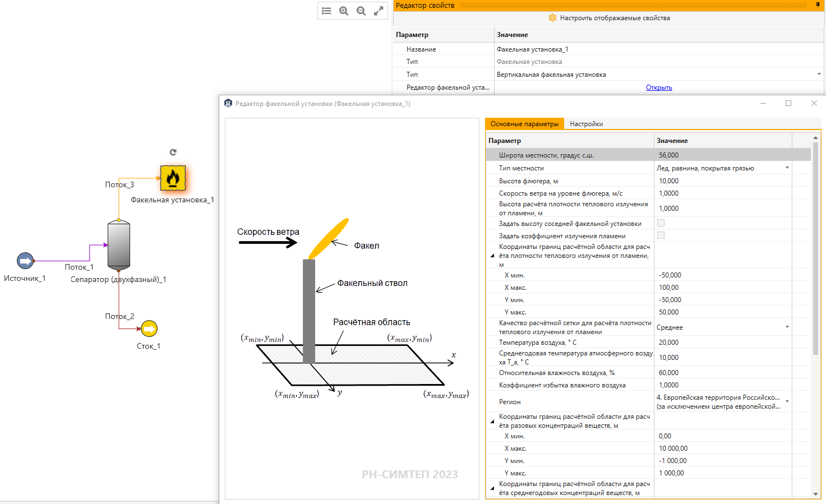Collapse среднегодовых концентраций coordinates group
This screenshot has width=826, height=504.
[x=492, y=488]
